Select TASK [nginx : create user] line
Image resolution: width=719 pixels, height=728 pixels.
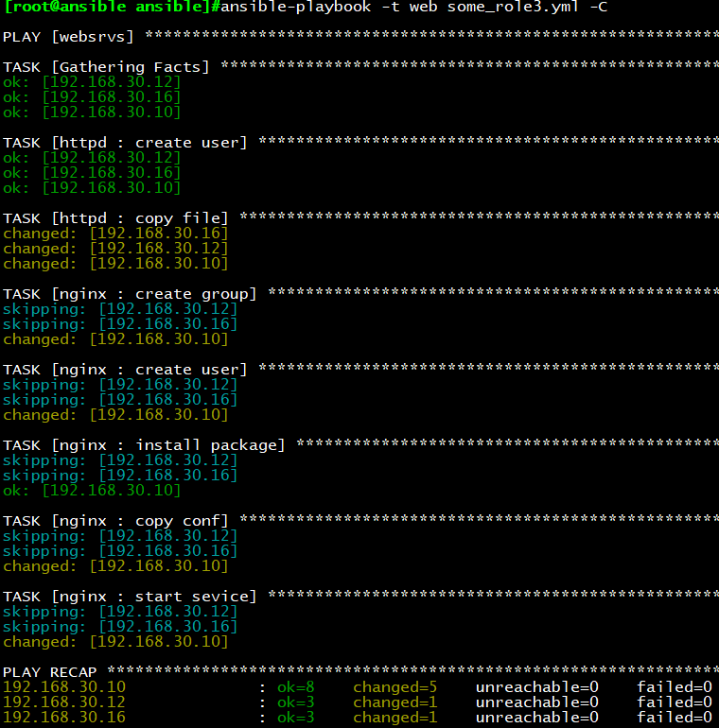(x=360, y=370)
